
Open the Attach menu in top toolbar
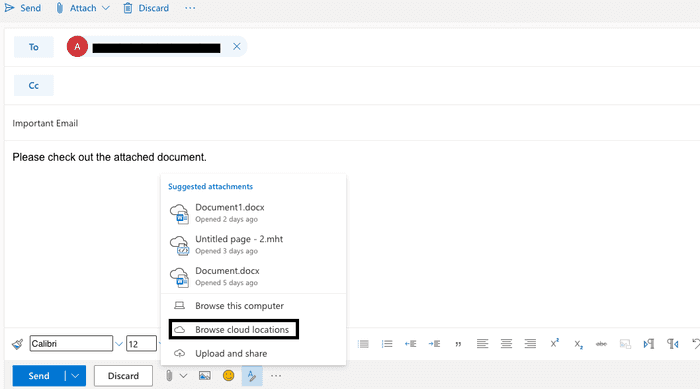(x=83, y=8)
